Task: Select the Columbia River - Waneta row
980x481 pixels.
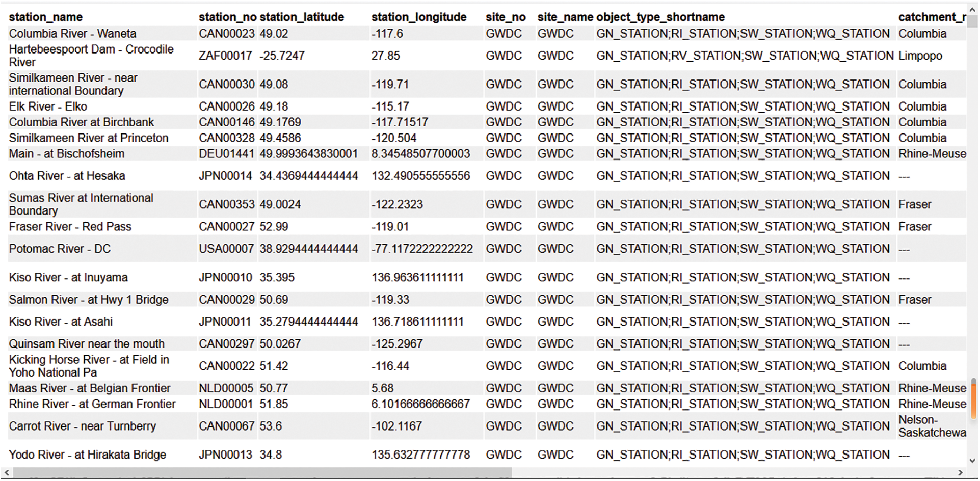Action: coord(72,34)
